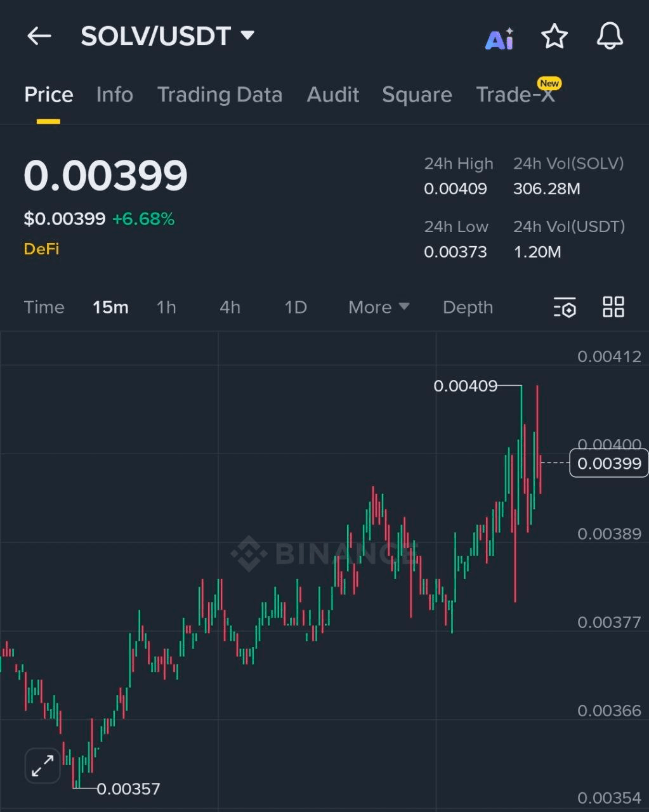Viewport: 649px width, 812px height.
Task: Open the Trading Data tab
Action: click(220, 95)
